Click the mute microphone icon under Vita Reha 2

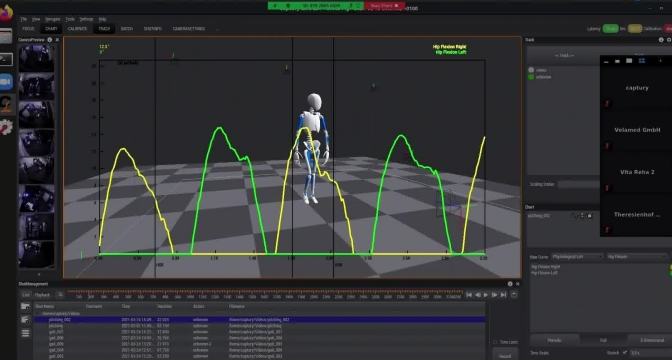click(607, 188)
